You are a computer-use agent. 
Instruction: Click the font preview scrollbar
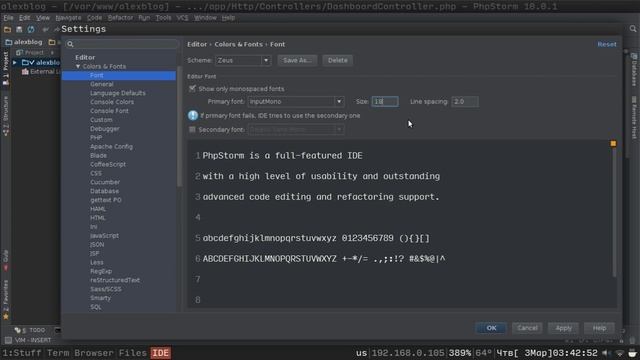pyautogui.click(x=614, y=212)
